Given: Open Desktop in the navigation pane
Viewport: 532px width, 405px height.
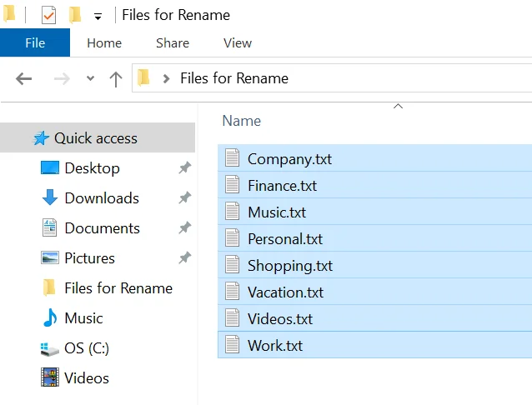Looking at the screenshot, I should click(92, 168).
